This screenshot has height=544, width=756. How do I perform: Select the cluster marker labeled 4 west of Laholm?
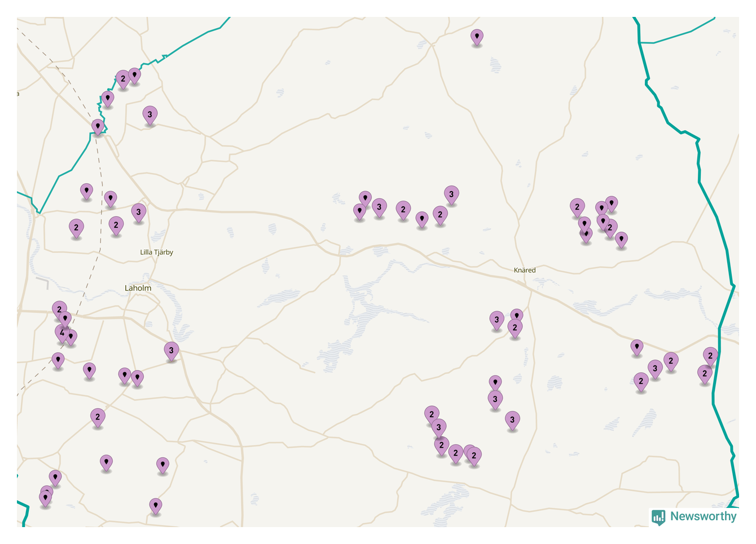pos(61,333)
